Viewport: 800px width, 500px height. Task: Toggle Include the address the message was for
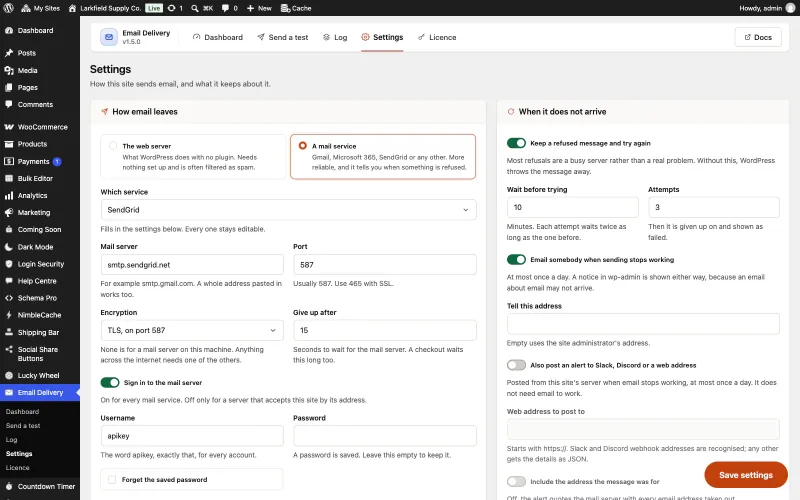[x=516, y=482]
